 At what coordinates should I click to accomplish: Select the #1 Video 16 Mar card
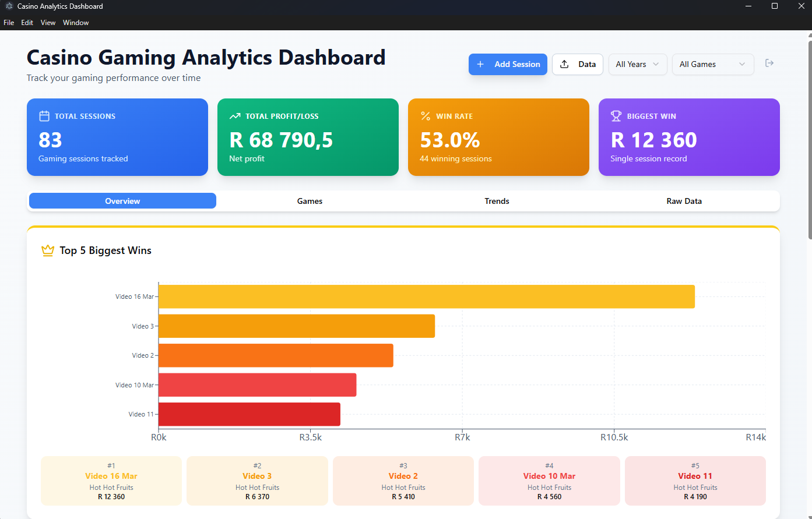111,481
